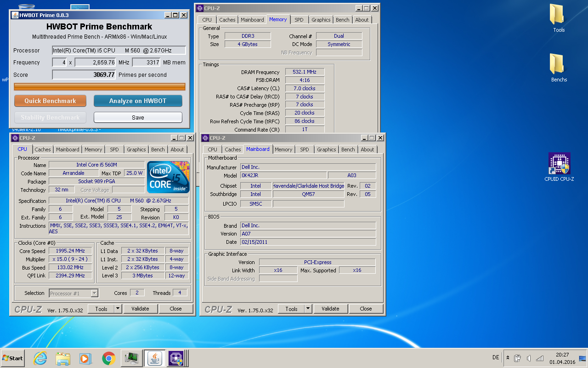Launch Google Chrome from the taskbar
Image resolution: width=588 pixels, height=368 pixels.
coord(108,358)
